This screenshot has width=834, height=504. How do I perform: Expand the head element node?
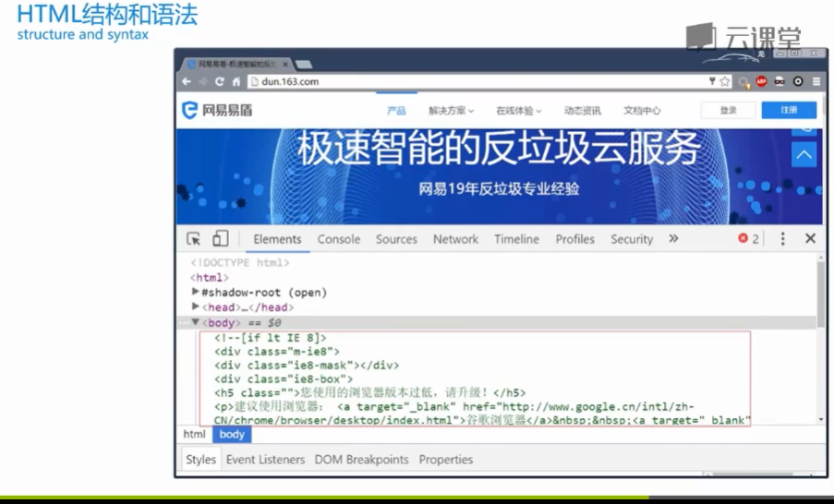[x=195, y=306]
